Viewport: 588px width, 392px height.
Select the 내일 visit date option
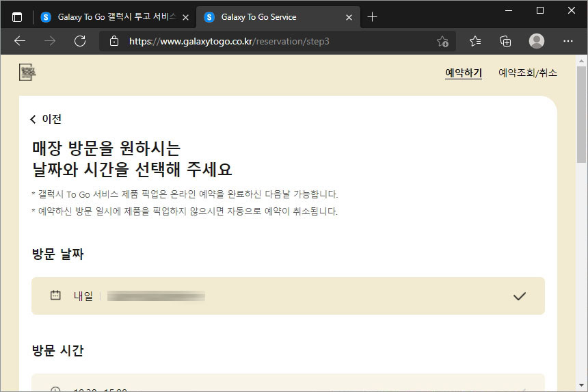[288, 296]
